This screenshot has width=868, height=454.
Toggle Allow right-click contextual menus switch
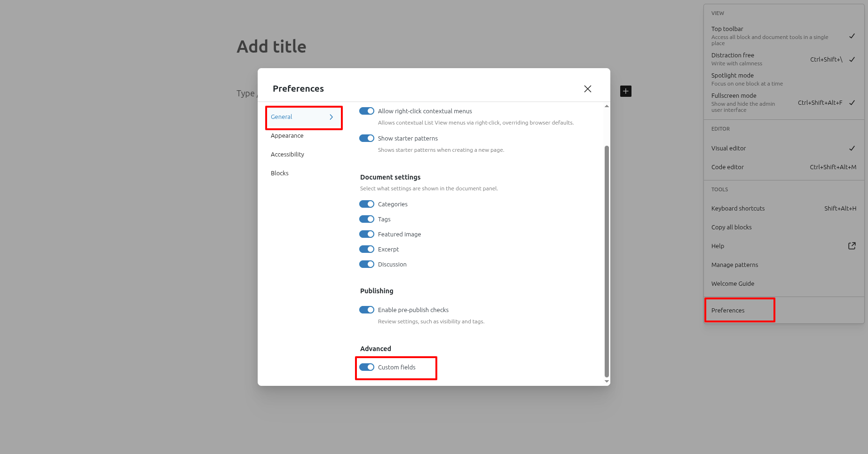367,111
